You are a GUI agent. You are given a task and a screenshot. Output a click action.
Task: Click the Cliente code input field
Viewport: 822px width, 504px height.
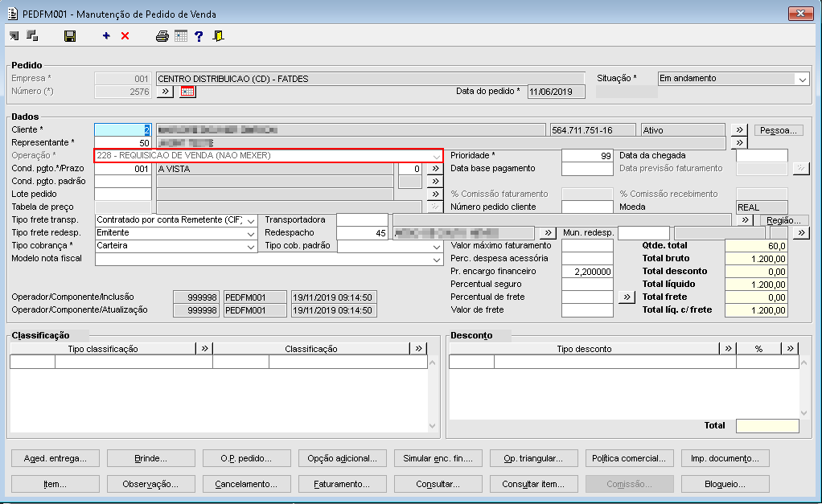click(x=123, y=130)
